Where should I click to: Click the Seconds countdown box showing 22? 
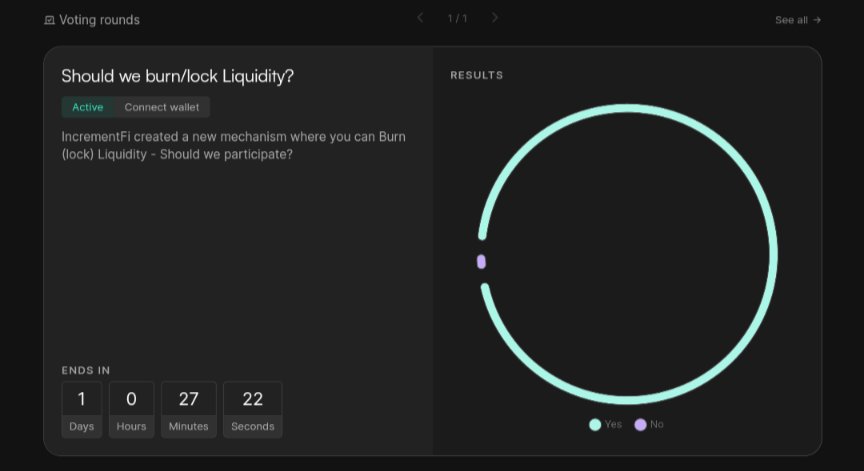253,410
